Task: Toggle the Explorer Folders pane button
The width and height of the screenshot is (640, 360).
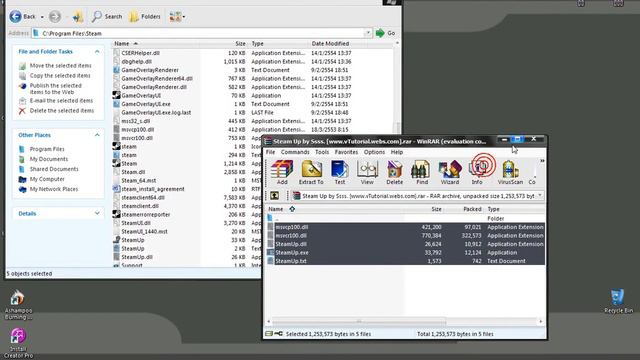Action: (145, 17)
